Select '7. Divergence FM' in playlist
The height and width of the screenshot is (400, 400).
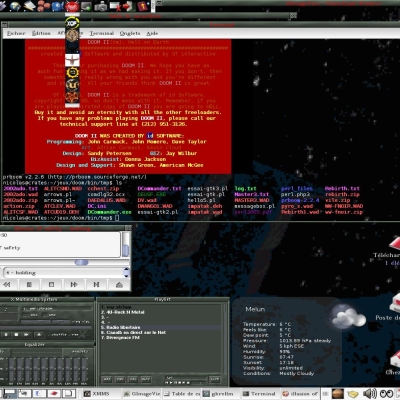point(120,338)
